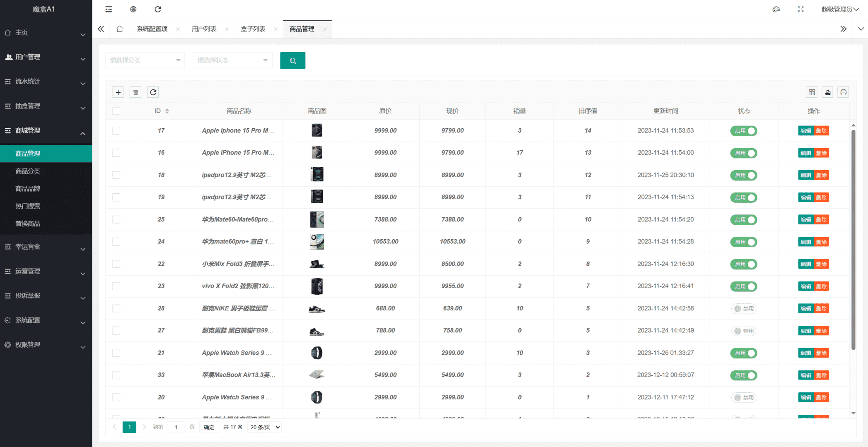This screenshot has height=447, width=868.
Task: Open 置换商品 in sidebar
Action: click(46, 223)
